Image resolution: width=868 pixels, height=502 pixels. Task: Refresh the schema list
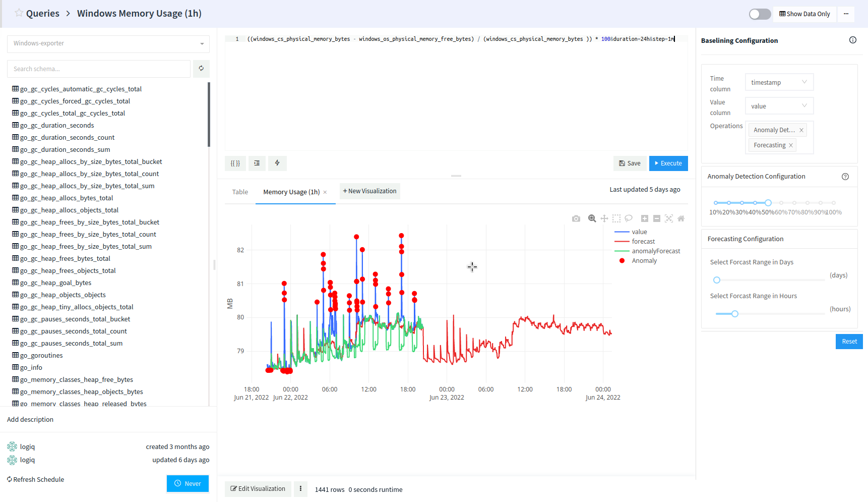pyautogui.click(x=201, y=69)
